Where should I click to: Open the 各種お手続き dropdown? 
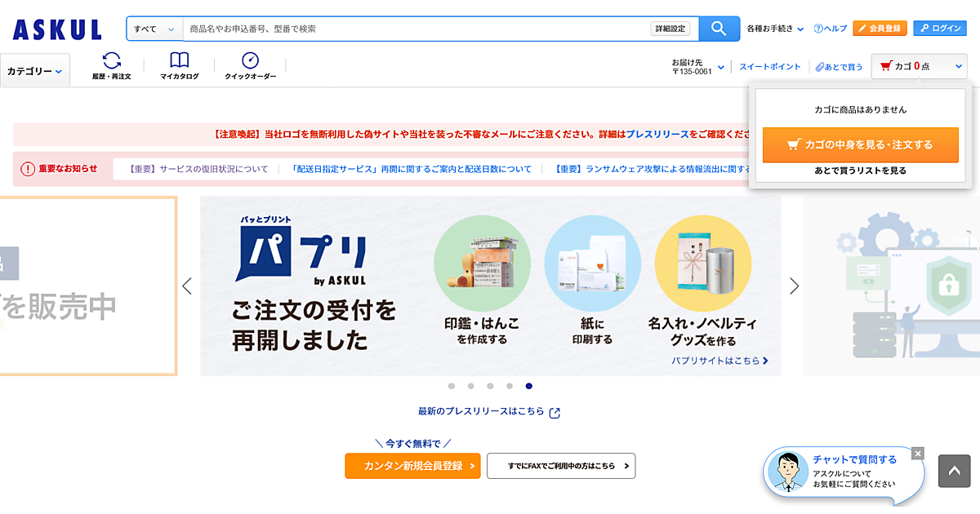point(775,29)
